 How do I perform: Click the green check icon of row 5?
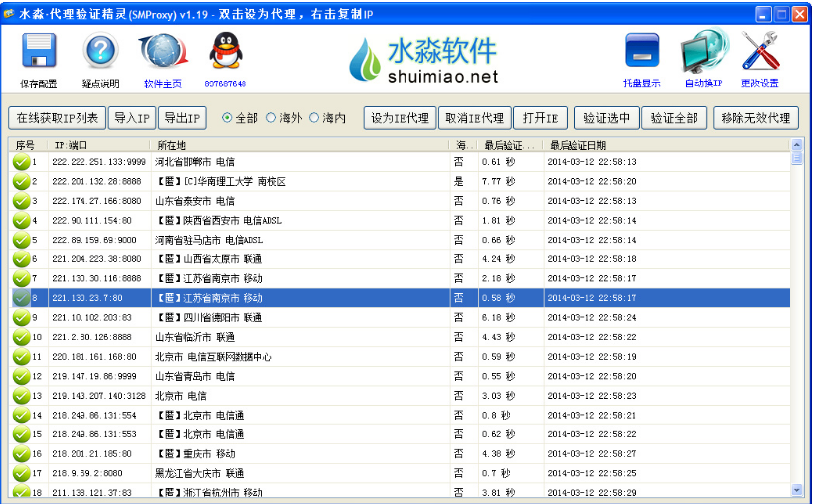(x=21, y=240)
